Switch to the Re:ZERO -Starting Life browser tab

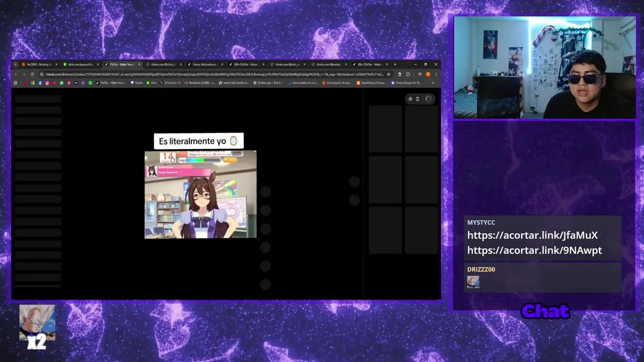pos(39,64)
